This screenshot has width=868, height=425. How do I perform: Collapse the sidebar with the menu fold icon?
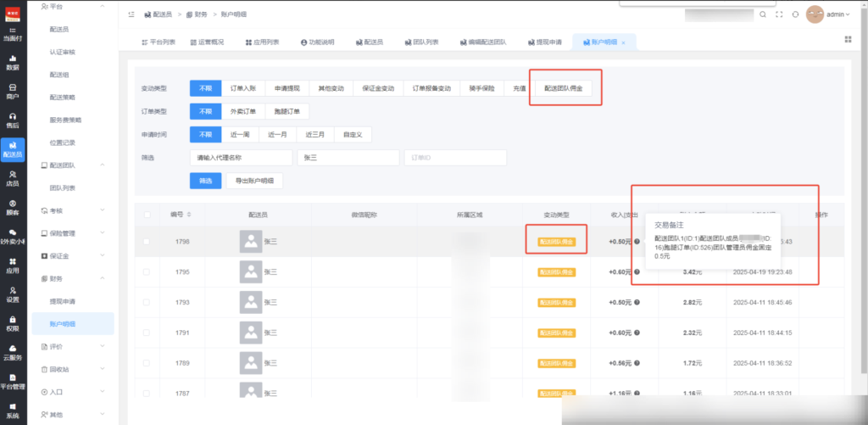tap(131, 14)
